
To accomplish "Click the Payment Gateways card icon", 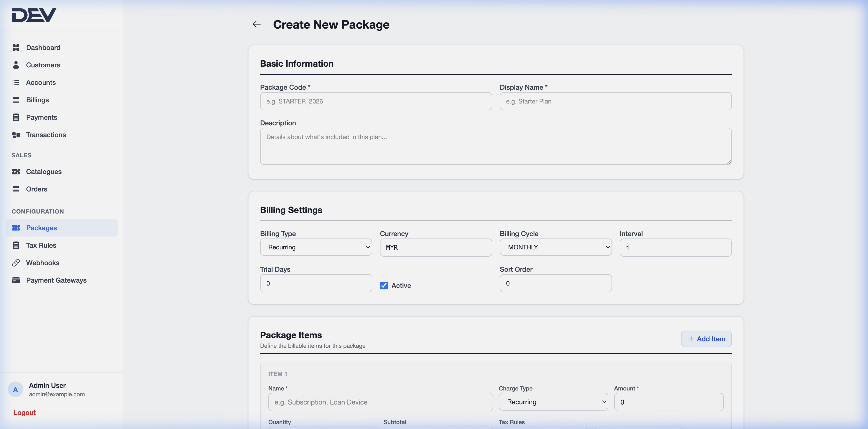I will coord(16,280).
